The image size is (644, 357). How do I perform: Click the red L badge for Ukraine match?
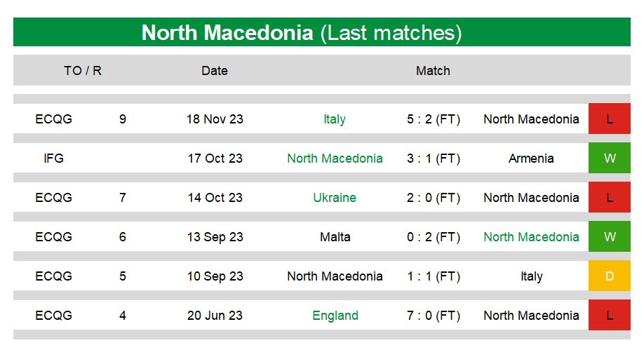pyautogui.click(x=609, y=198)
